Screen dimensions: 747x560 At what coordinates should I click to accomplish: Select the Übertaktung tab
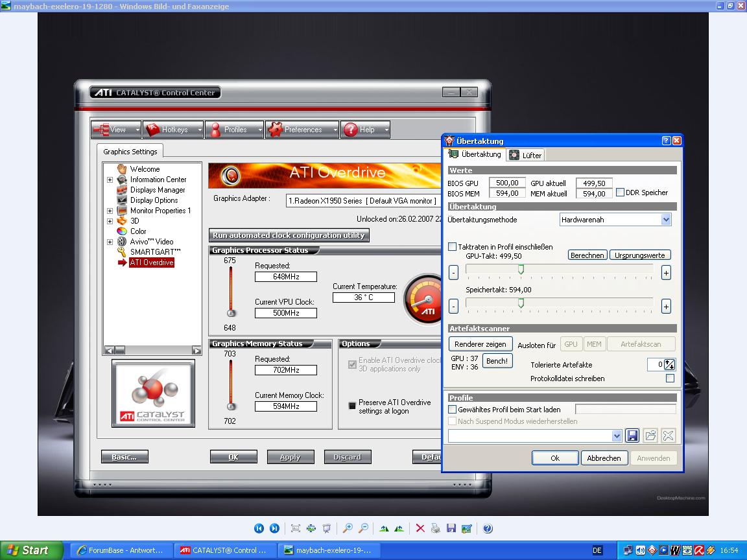[475, 154]
